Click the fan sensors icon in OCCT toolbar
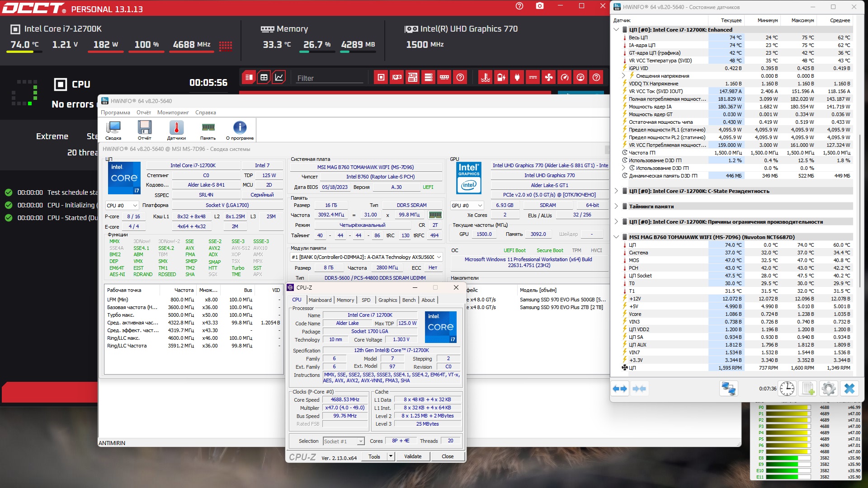The width and height of the screenshot is (868, 488). click(549, 78)
